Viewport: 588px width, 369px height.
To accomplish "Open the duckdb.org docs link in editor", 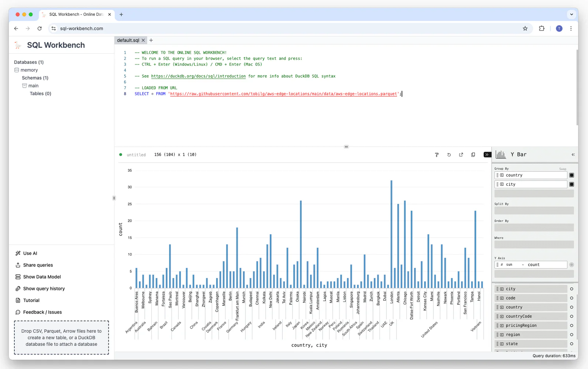I will point(198,76).
